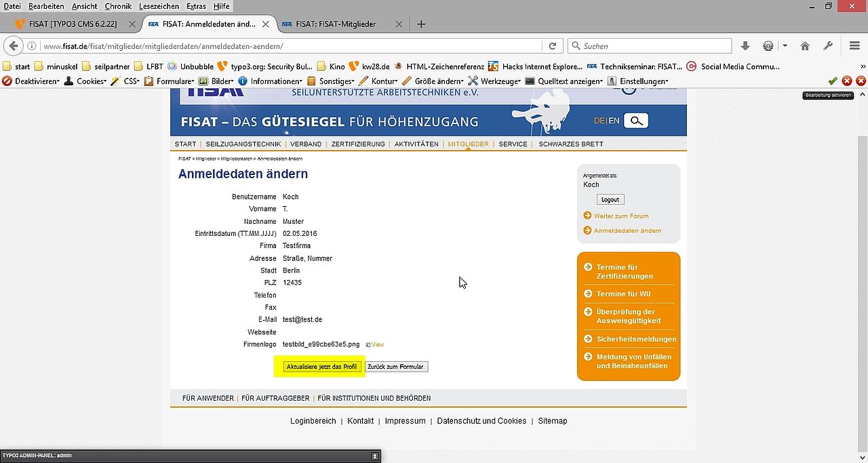Open the typo3.org Security Bulletins bookmark
The image size is (868, 463).
pyautogui.click(x=264, y=66)
